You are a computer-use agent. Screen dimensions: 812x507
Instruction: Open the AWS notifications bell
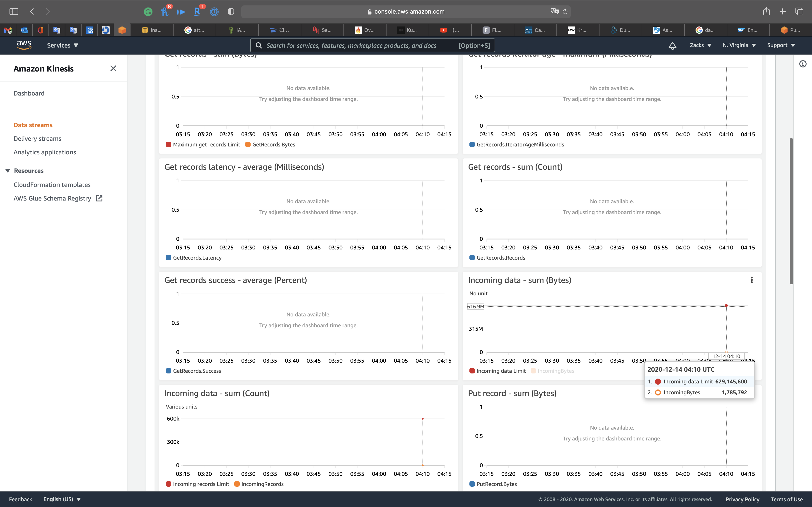click(672, 45)
